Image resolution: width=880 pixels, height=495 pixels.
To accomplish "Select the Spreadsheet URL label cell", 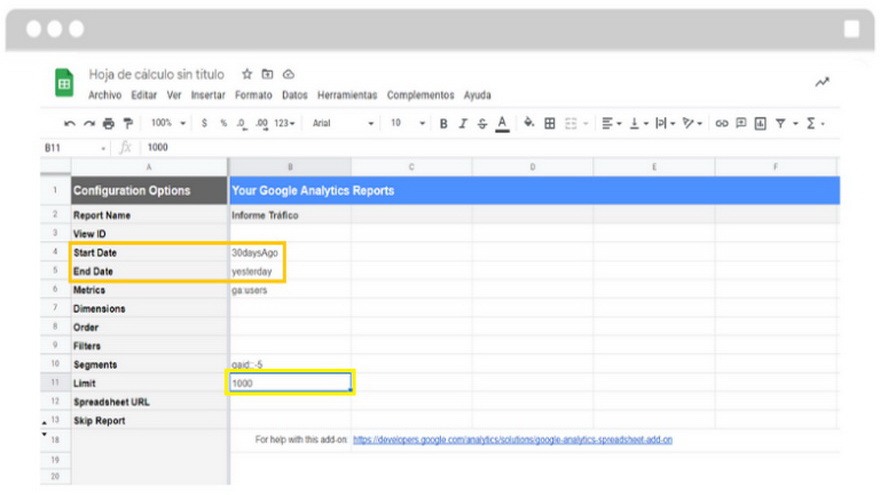I will pyautogui.click(x=149, y=402).
